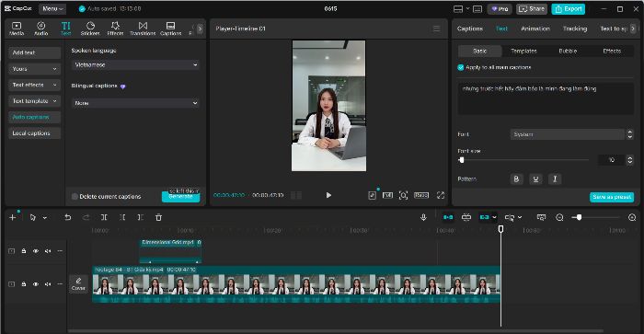Enter full screen preview

tap(441, 195)
